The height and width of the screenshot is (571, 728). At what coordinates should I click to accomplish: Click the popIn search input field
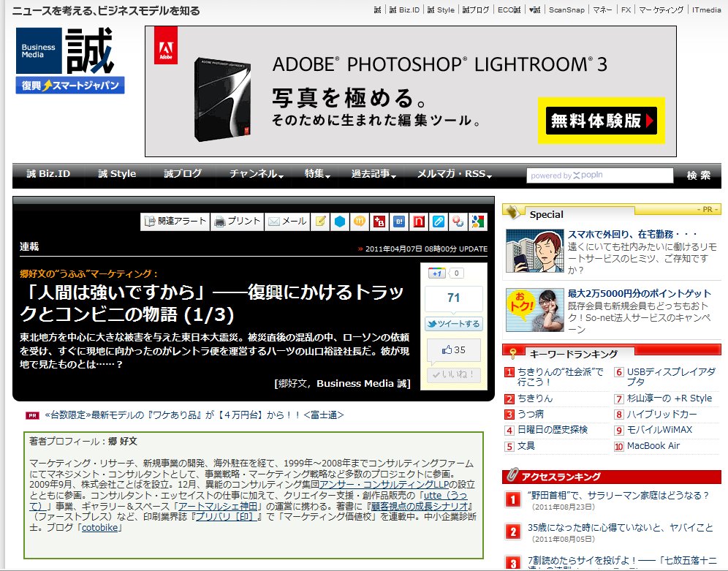coord(599,175)
